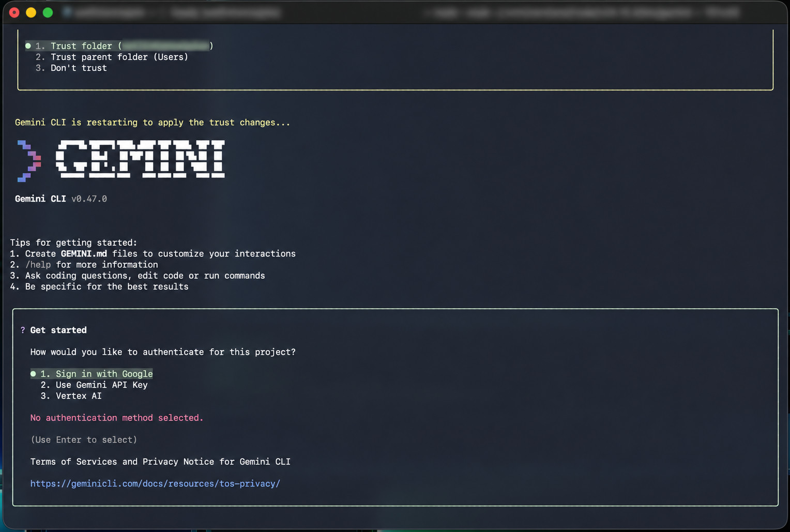This screenshot has height=532, width=790.
Task: Click the large GEMINI ASCII banner
Action: [140, 159]
